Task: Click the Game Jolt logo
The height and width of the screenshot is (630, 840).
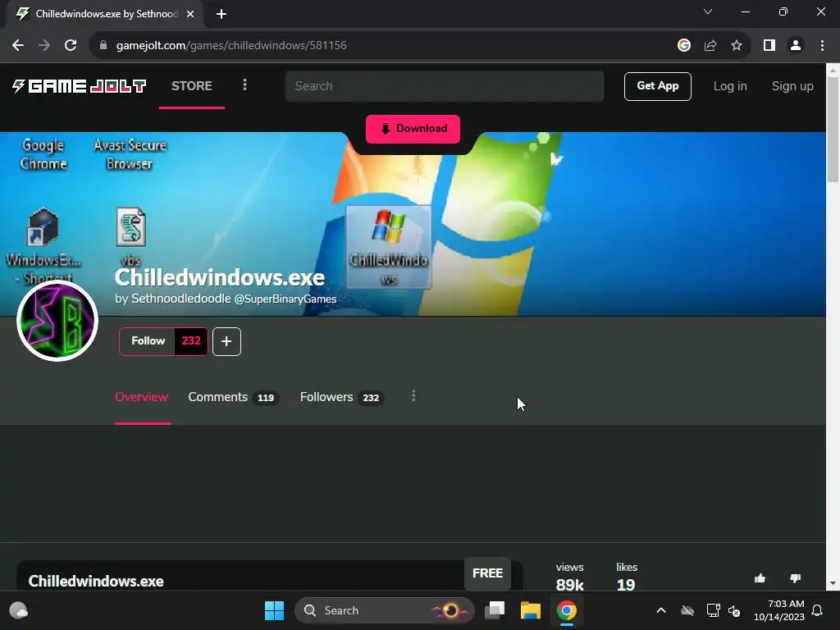Action: 80,85
